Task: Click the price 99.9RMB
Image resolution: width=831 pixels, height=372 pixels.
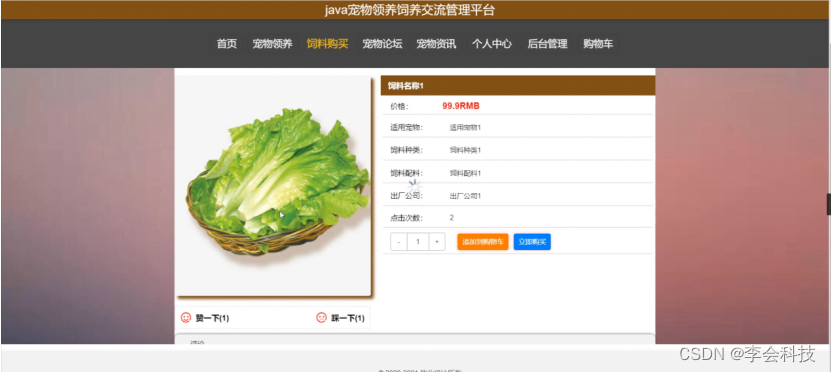Action: [x=461, y=106]
